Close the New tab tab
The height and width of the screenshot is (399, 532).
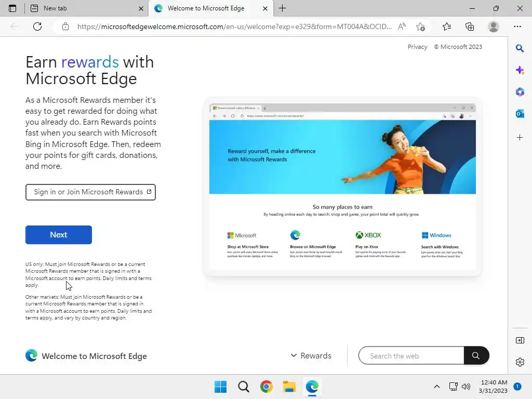[141, 8]
